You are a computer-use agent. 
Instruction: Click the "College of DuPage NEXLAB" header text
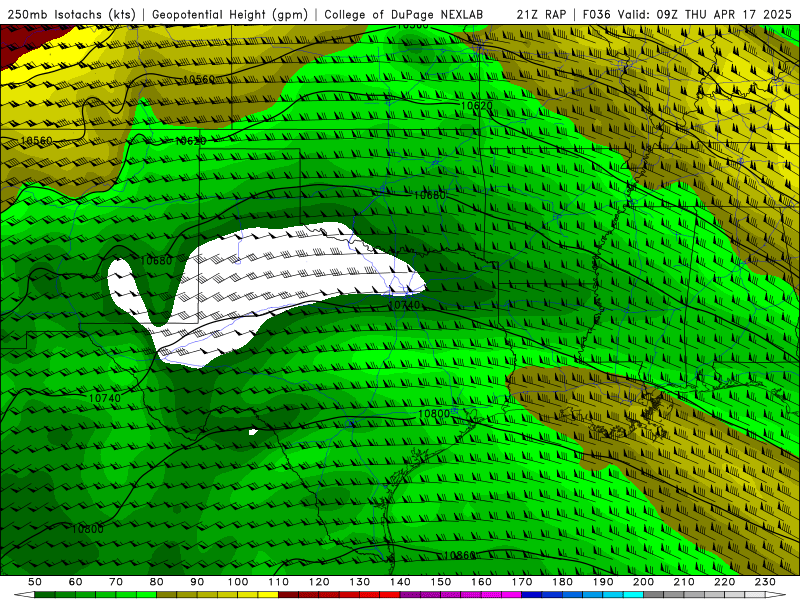(404, 14)
